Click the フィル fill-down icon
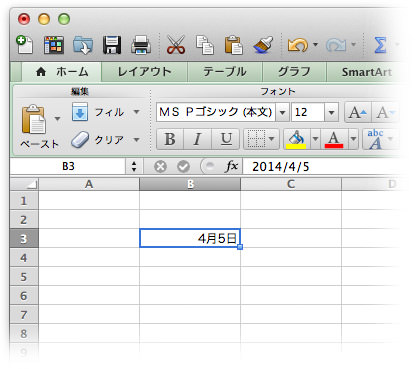416x369 pixels. (x=80, y=112)
